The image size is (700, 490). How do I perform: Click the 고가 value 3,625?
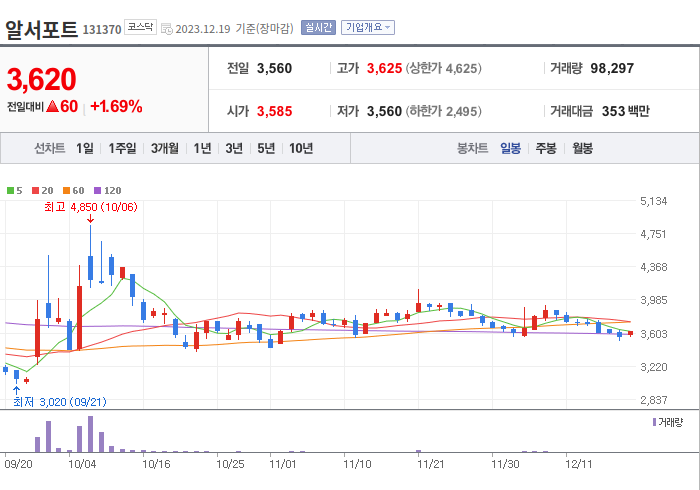(384, 68)
